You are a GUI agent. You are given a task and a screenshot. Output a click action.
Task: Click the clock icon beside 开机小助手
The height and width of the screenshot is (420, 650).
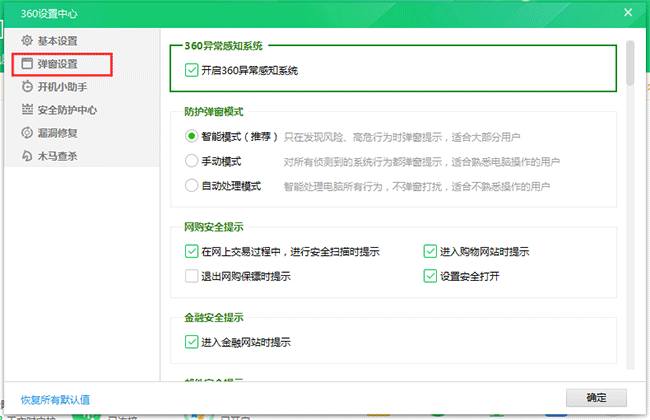coord(27,87)
